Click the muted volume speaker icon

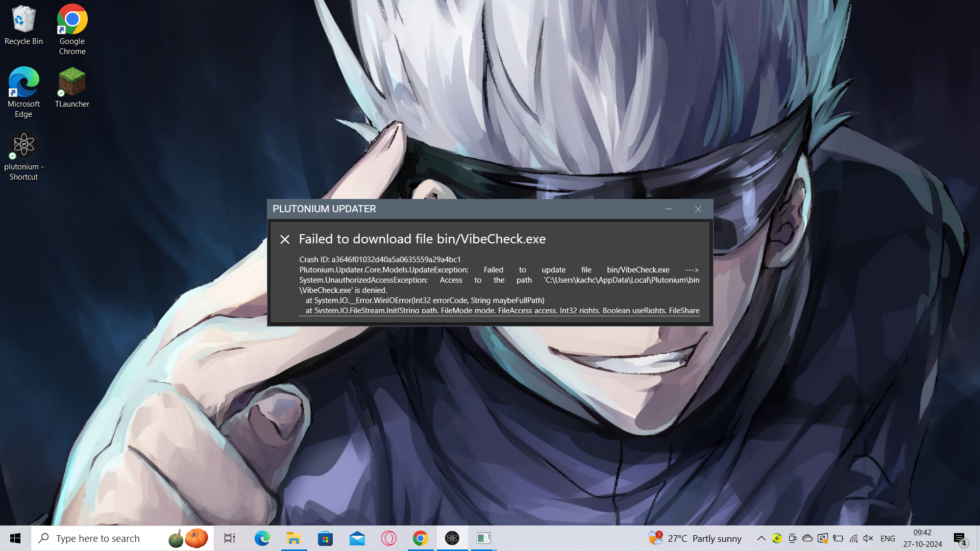868,538
